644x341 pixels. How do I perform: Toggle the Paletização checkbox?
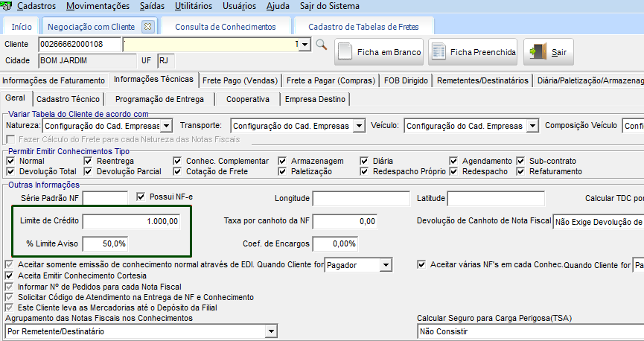point(282,171)
